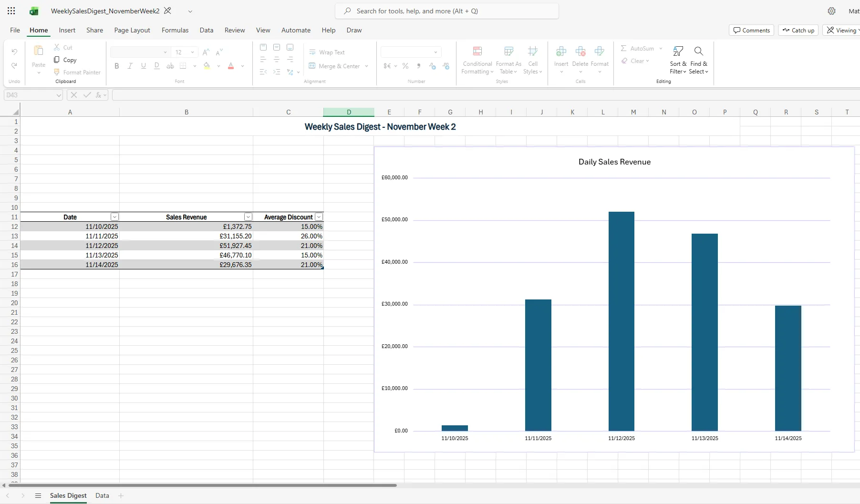Select the AutoSum function

tap(639, 48)
